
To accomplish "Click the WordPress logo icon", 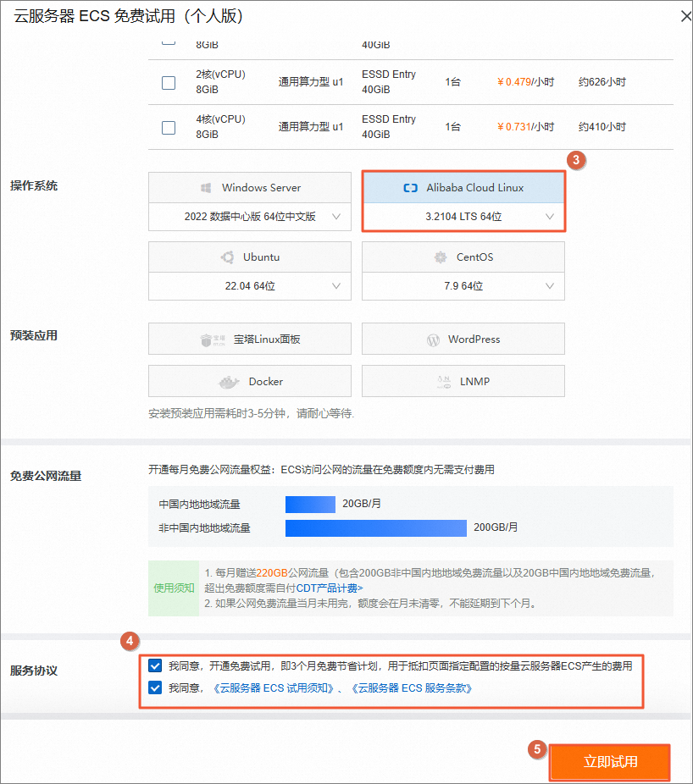I will [433, 340].
